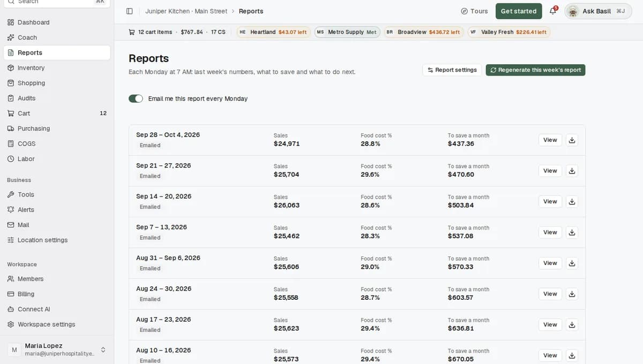The image size is (643, 364).
Task: Download the Aug 24 – 30 report
Action: pos(572,294)
